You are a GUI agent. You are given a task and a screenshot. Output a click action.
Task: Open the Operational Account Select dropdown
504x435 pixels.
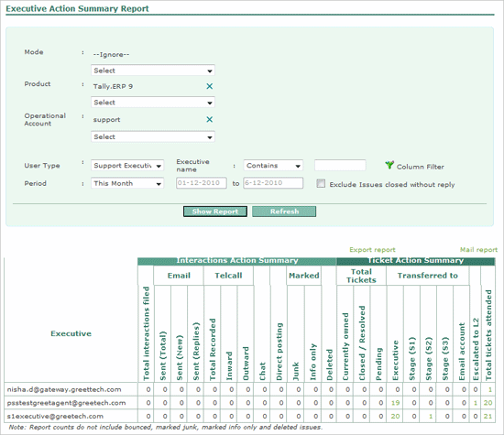pos(153,136)
